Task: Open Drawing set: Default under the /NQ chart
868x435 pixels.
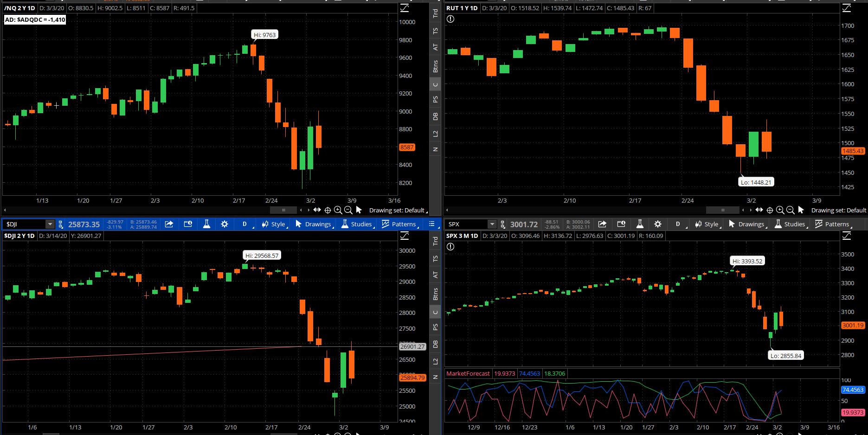Action: point(398,210)
